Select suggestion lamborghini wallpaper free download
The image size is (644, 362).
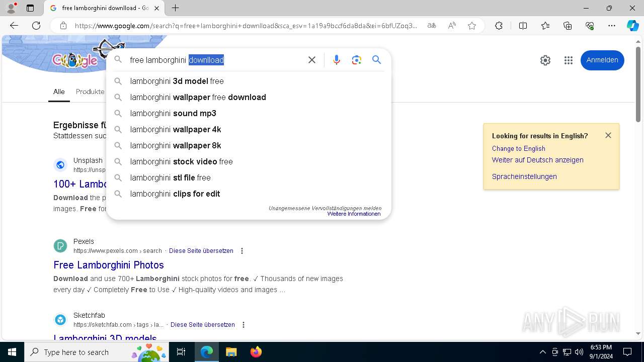(x=249, y=97)
